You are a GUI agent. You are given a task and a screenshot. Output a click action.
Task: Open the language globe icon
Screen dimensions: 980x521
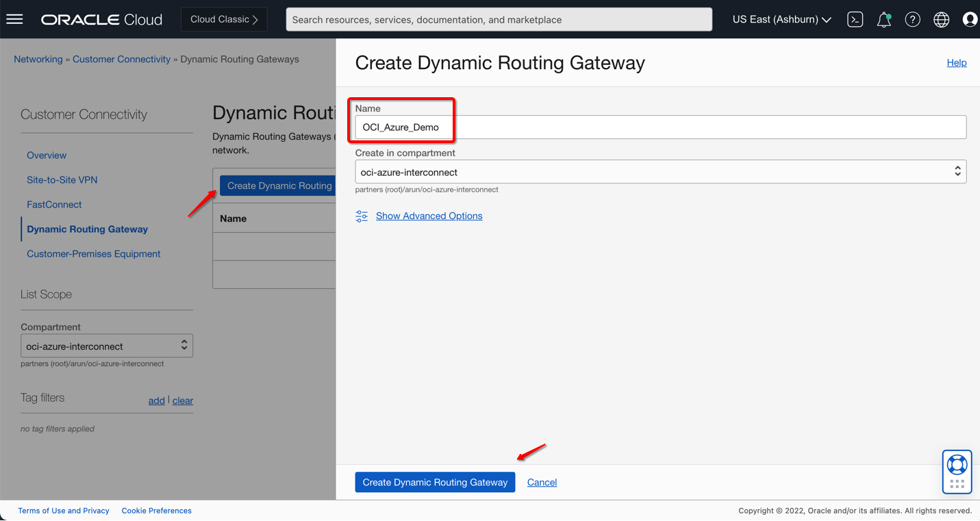pos(941,20)
